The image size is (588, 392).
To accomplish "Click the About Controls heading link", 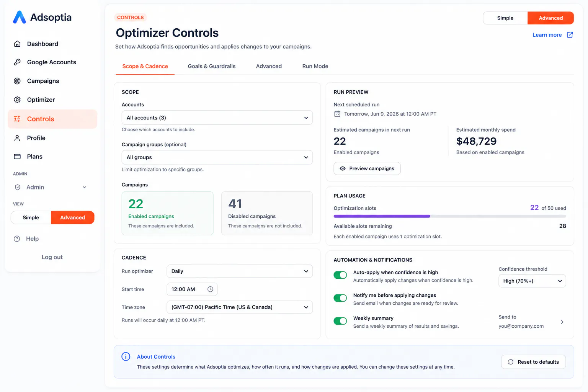I will 156,356.
